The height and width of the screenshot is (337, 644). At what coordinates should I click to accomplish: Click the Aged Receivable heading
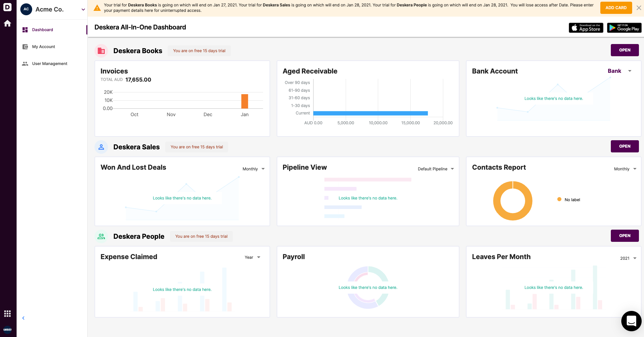(310, 71)
